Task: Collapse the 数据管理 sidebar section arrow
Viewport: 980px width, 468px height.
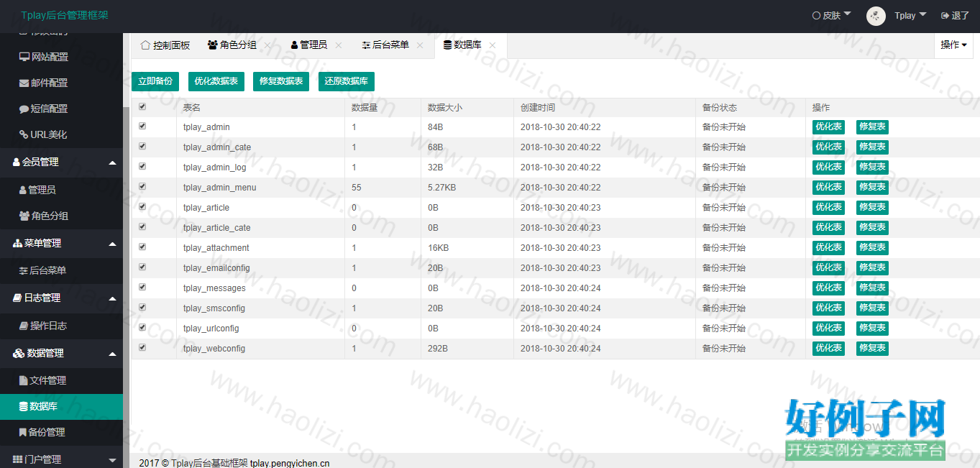Action: point(112,354)
